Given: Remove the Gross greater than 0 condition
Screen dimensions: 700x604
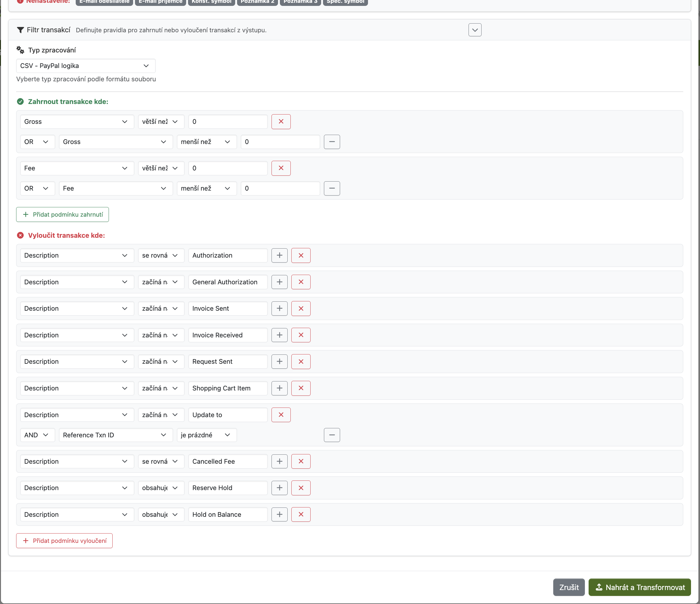Looking at the screenshot, I should tap(281, 121).
